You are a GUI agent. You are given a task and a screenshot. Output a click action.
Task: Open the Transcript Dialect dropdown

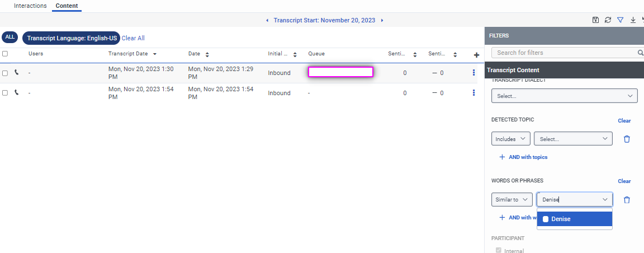(x=564, y=96)
